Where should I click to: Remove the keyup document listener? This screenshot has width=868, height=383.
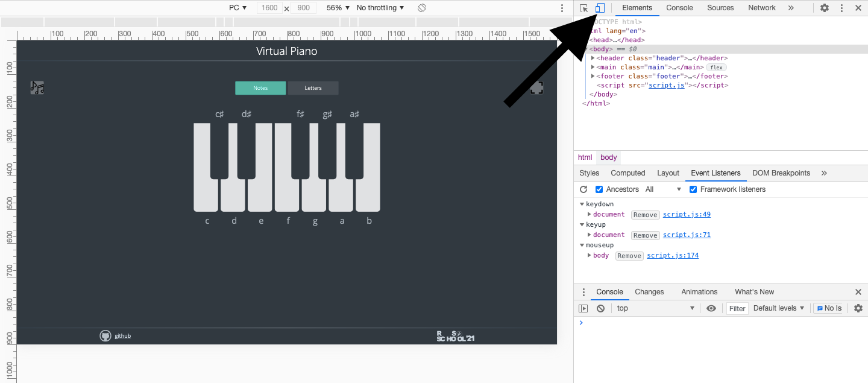[645, 235]
